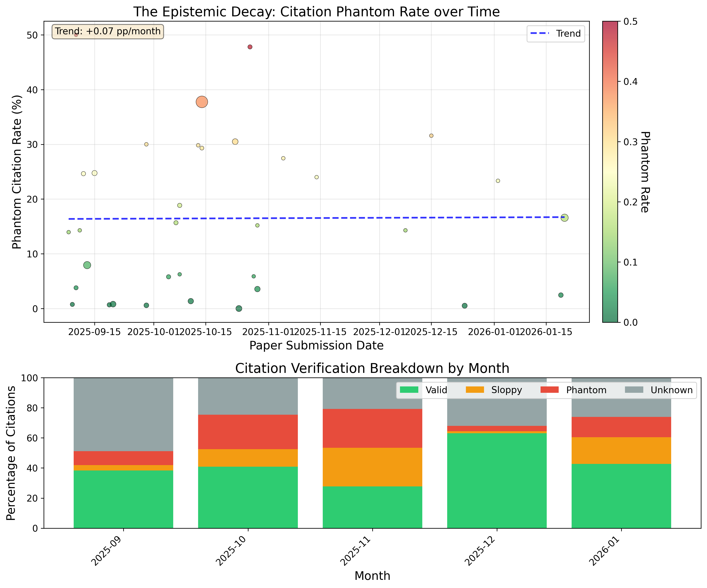Click the orange Sloppy segment of the 2025-11 bar

pos(372,467)
